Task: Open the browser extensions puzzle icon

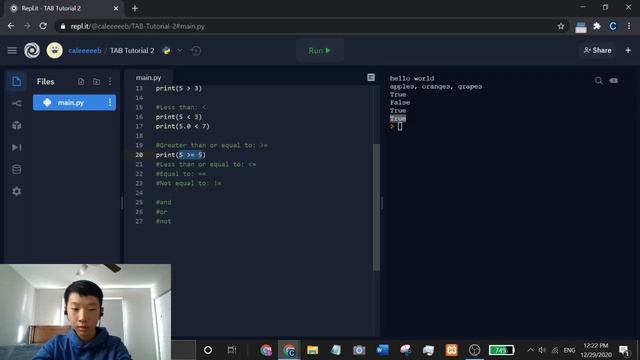Action: 597,26
